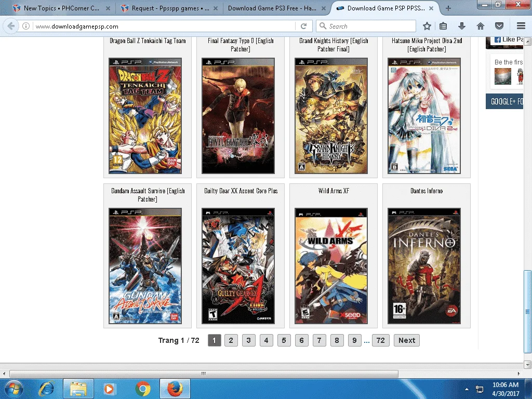Click the Firefox Search box

366,26
